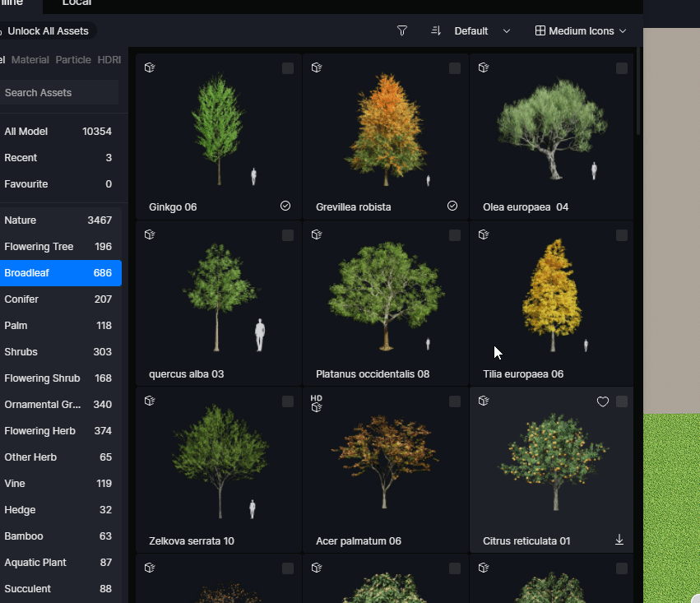Click the 3D model icon on Ginkgo 06
Screen dimensions: 700x603
(150, 67)
